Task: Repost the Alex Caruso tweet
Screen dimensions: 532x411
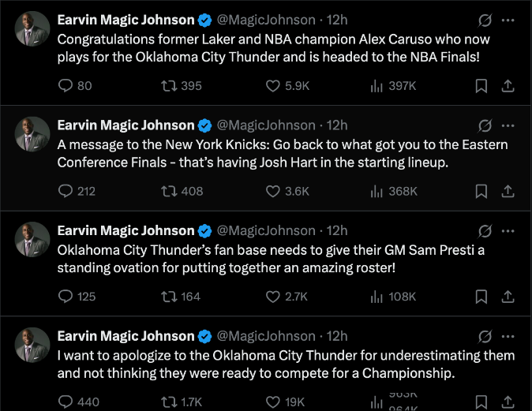Action: tap(169, 85)
